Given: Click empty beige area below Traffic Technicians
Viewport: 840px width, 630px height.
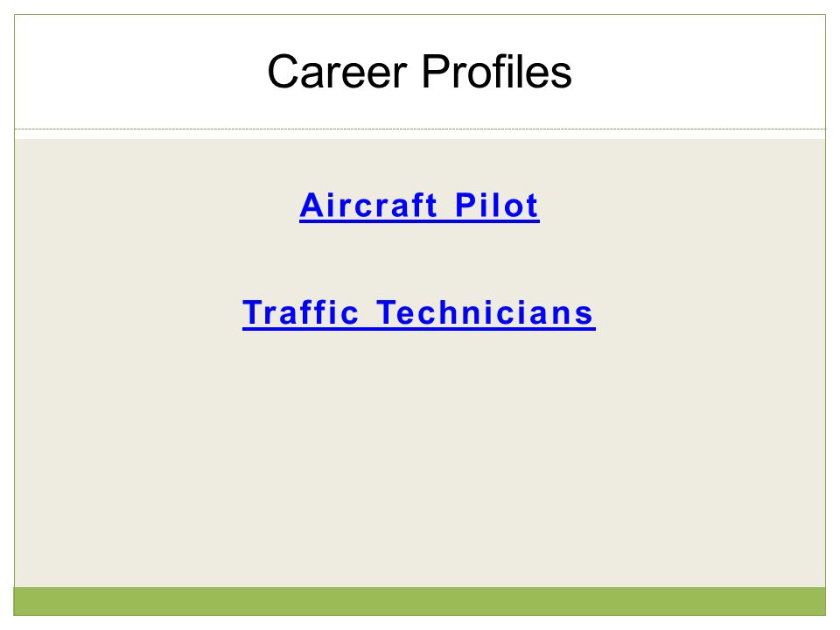Looking at the screenshot, I should pos(419,455).
